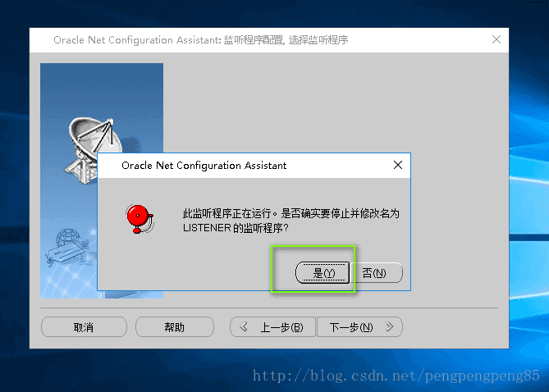Click the LISTENER warning message text
Screen dimensions: 549x392
click(291, 221)
